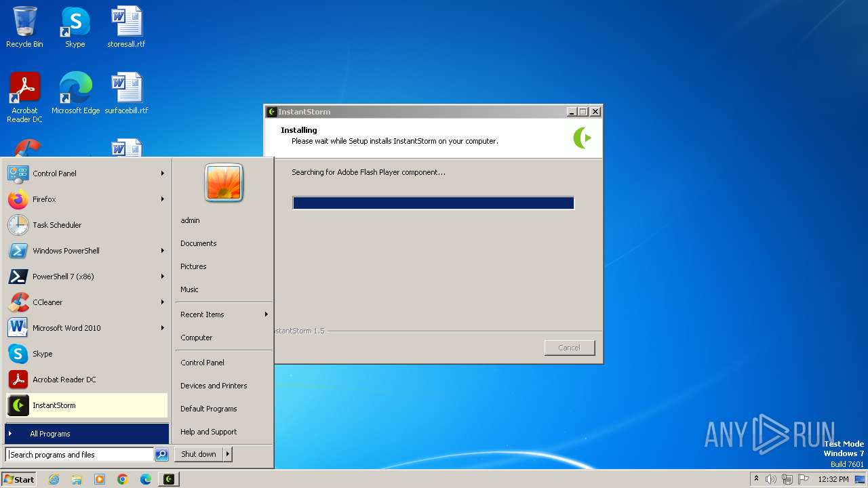Click Task Scheduler clock icon

(x=18, y=225)
